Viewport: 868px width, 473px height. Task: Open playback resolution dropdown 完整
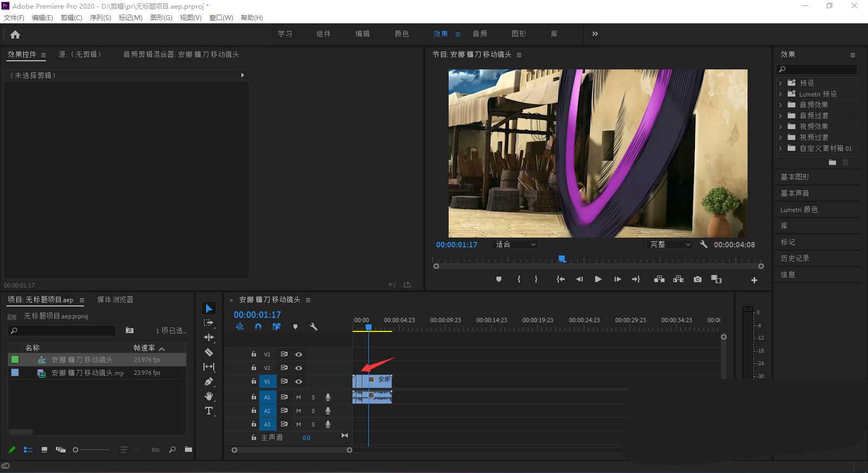pyautogui.click(x=670, y=245)
